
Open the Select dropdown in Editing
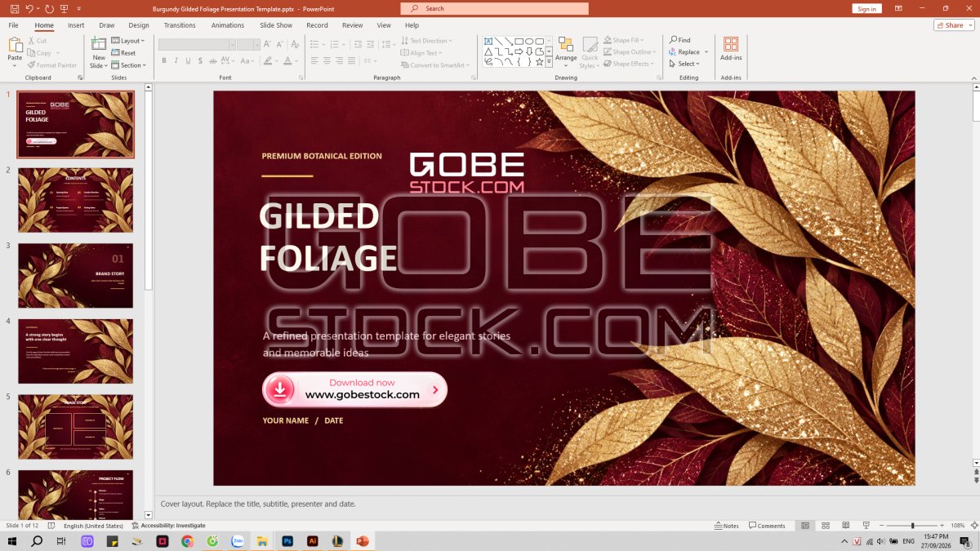(684, 64)
